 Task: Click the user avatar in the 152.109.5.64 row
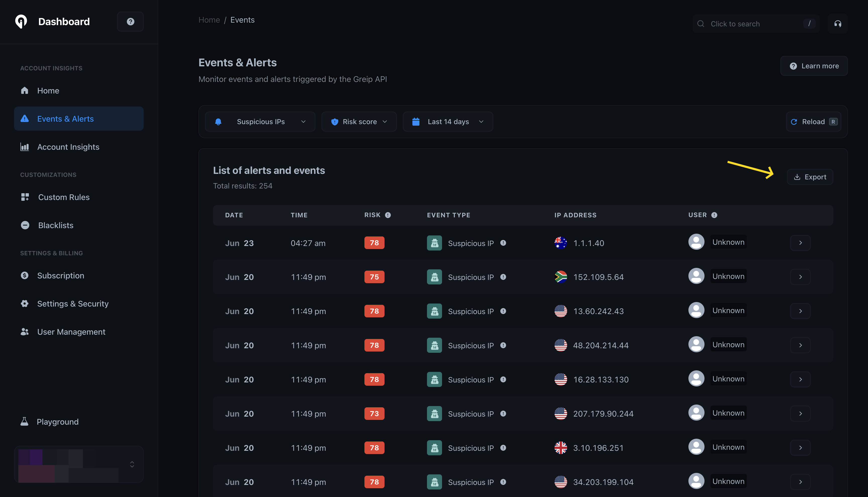coord(696,276)
